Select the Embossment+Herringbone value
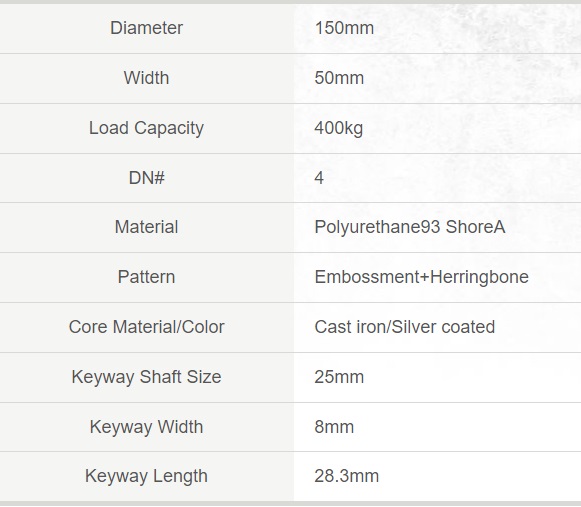The image size is (581, 507). (x=422, y=277)
